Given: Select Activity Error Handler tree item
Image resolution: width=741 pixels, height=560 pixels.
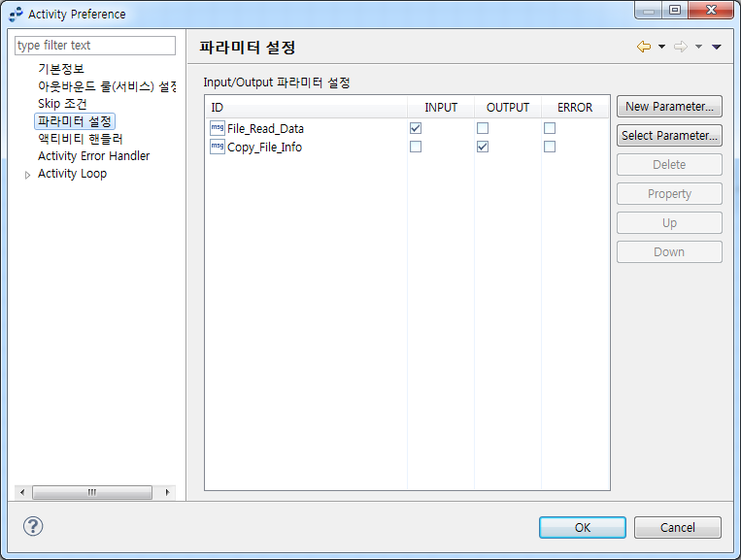Looking at the screenshot, I should (93, 156).
